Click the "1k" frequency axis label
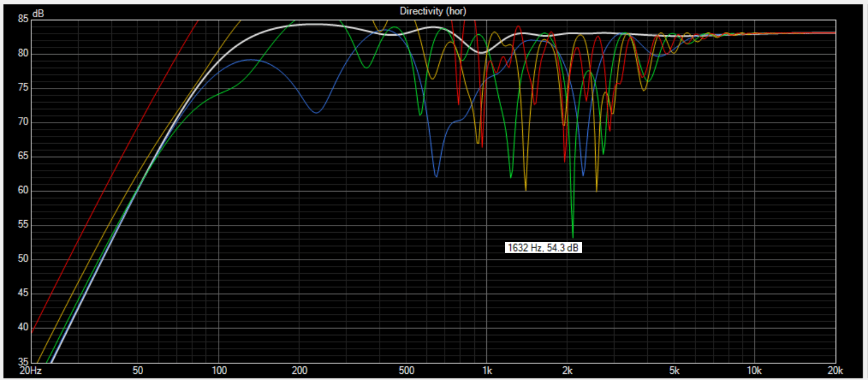 tap(487, 370)
